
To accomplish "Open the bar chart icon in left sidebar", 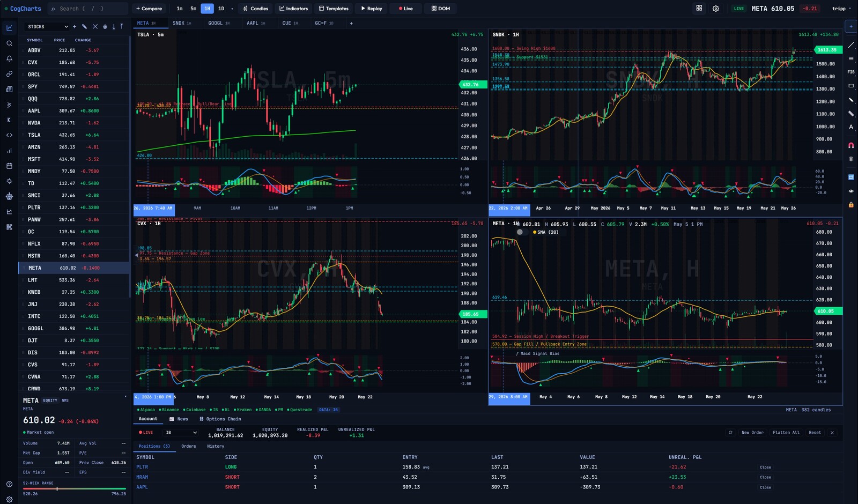I will pos(9,151).
